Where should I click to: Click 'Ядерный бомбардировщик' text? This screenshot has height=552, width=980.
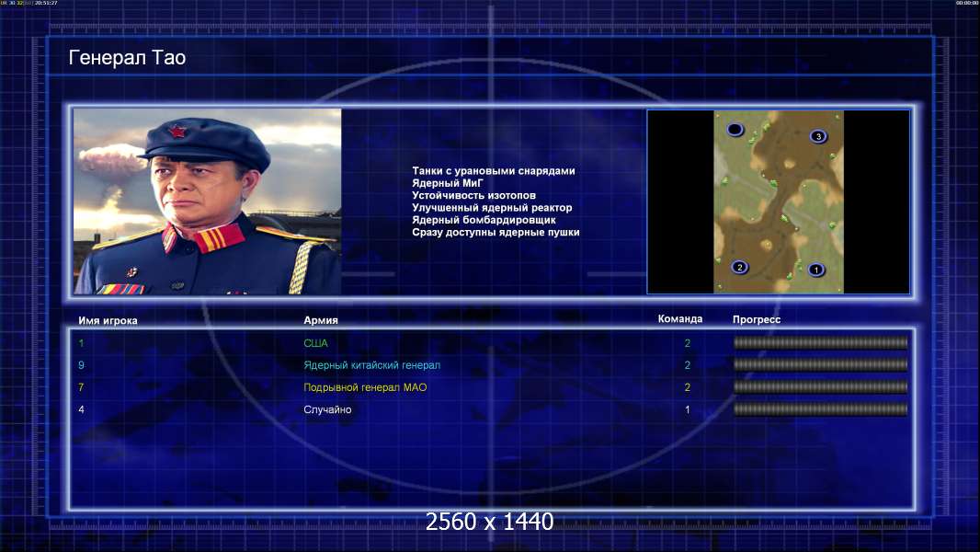[x=484, y=220]
